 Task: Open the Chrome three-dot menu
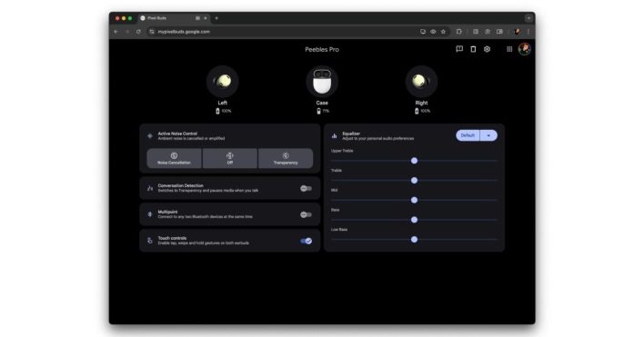pos(528,32)
